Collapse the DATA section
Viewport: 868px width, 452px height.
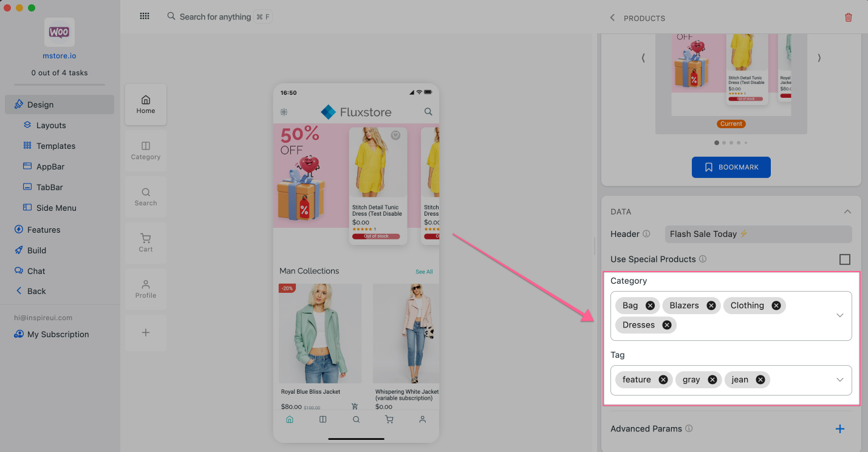pos(847,211)
